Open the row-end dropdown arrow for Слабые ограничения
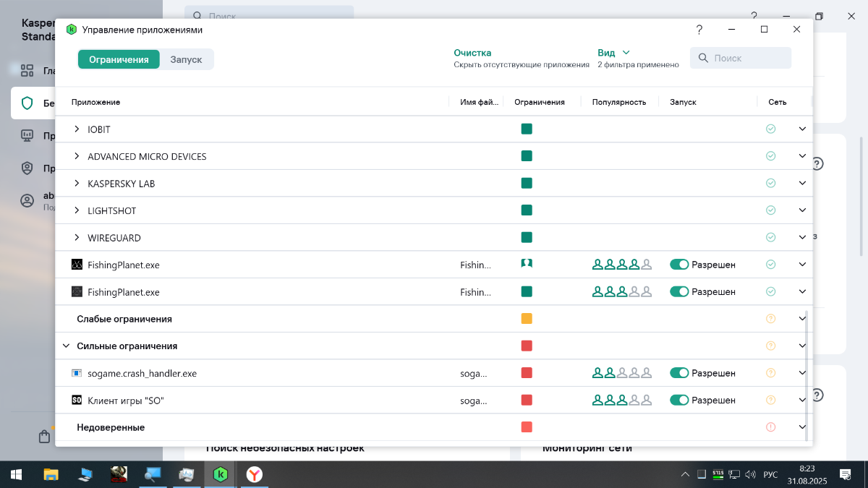Image resolution: width=868 pixels, height=488 pixels. pos(802,319)
